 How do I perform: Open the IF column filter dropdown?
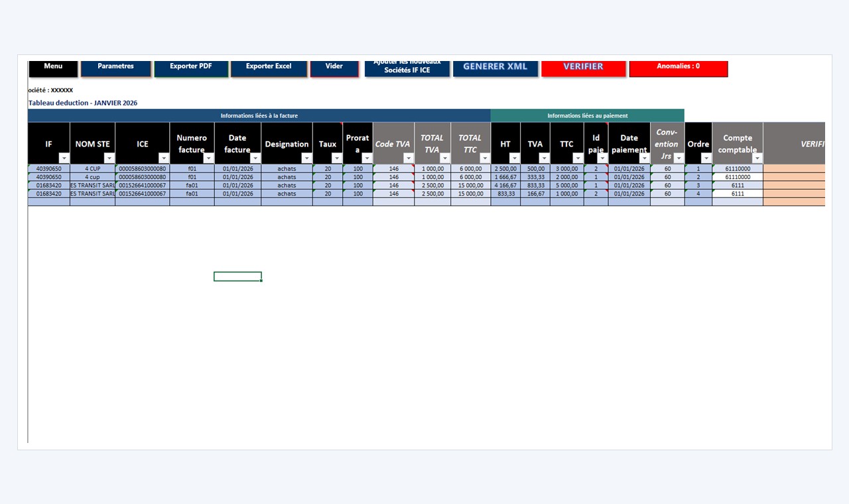click(64, 158)
